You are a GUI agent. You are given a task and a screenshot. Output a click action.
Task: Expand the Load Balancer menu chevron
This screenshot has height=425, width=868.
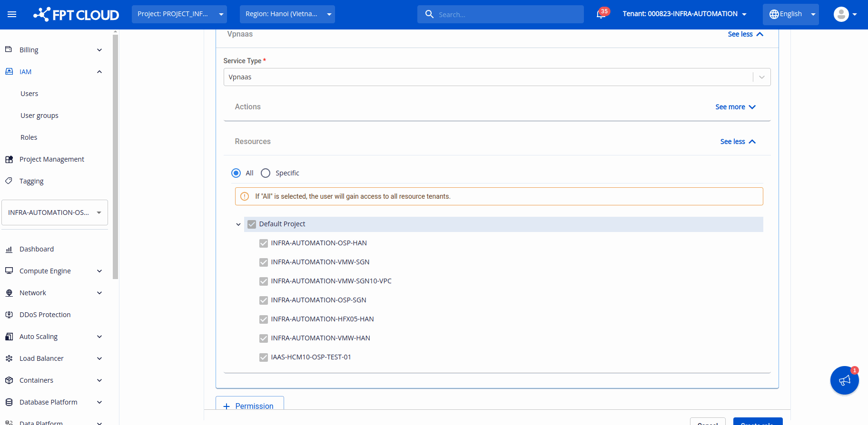point(99,358)
